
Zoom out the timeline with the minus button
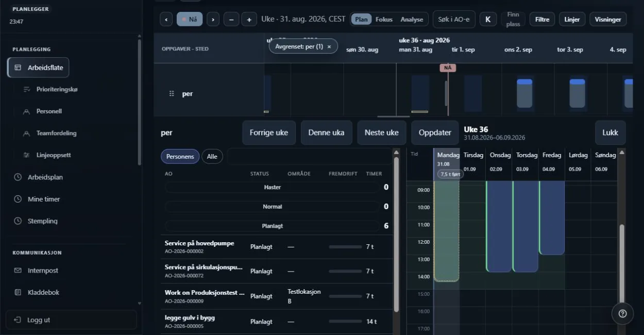231,20
